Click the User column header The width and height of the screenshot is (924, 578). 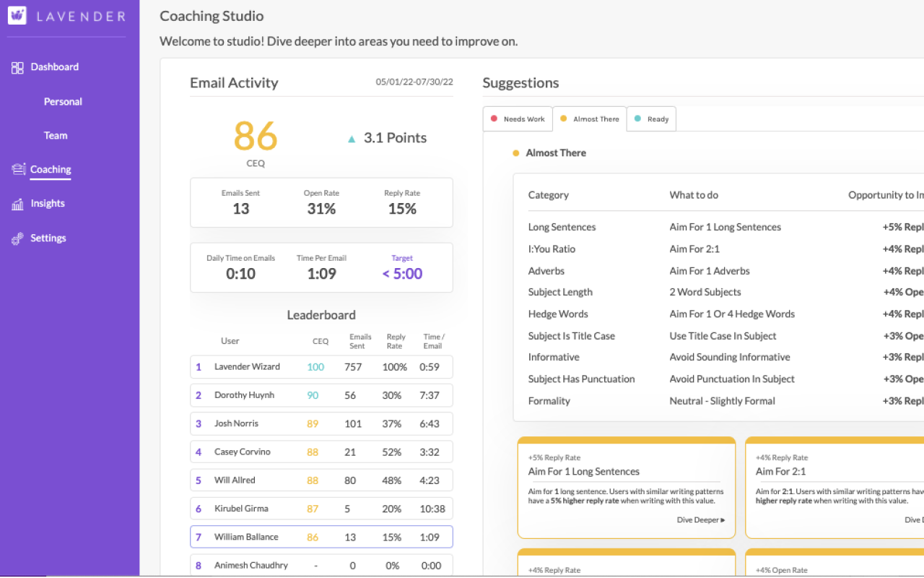coord(230,340)
